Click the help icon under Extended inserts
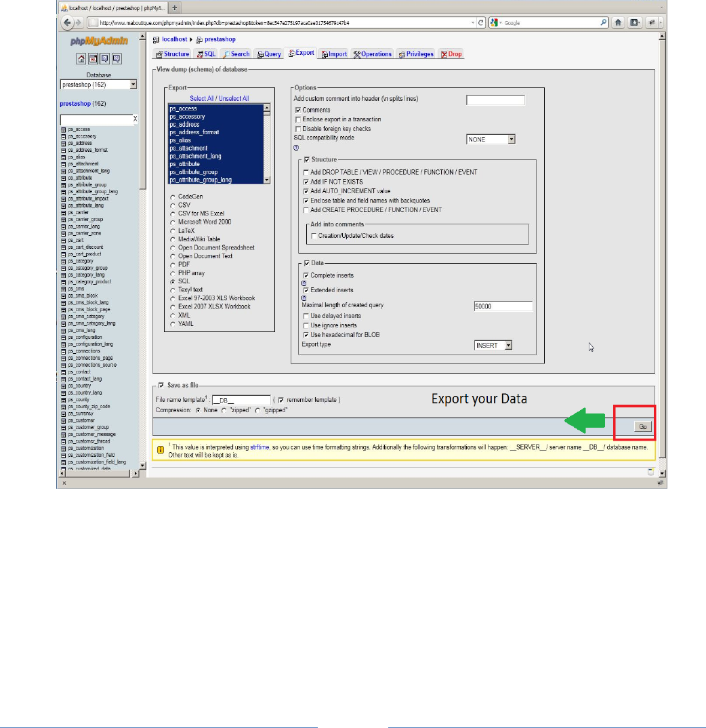The width and height of the screenshot is (706, 728). point(304,298)
